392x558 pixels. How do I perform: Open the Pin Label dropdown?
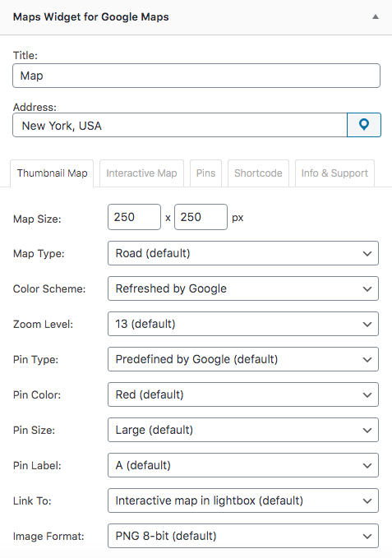pyautogui.click(x=243, y=465)
